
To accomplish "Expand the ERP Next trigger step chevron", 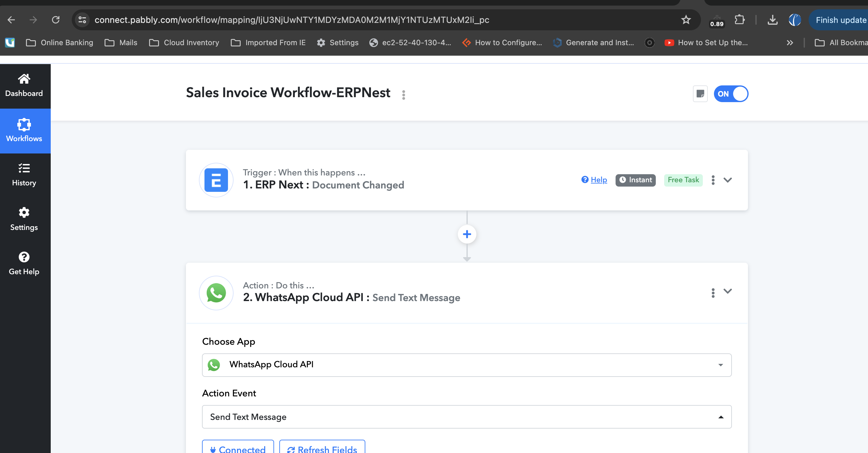I will coord(728,180).
